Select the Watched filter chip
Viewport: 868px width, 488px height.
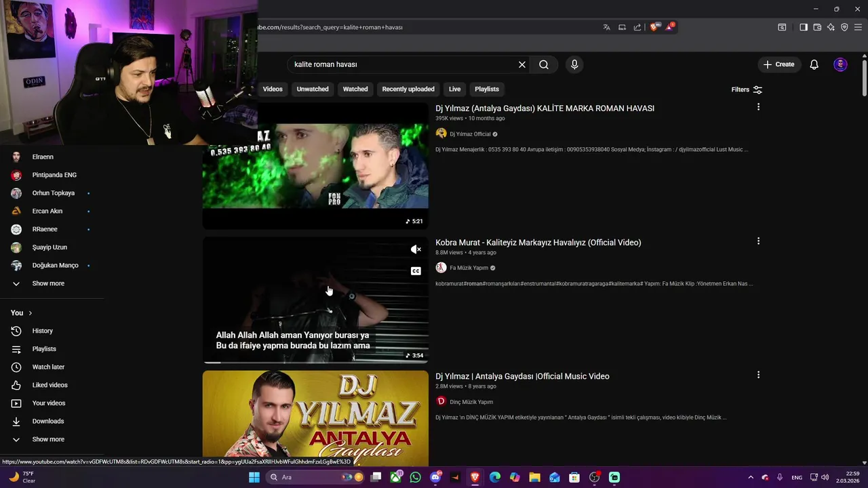355,89
